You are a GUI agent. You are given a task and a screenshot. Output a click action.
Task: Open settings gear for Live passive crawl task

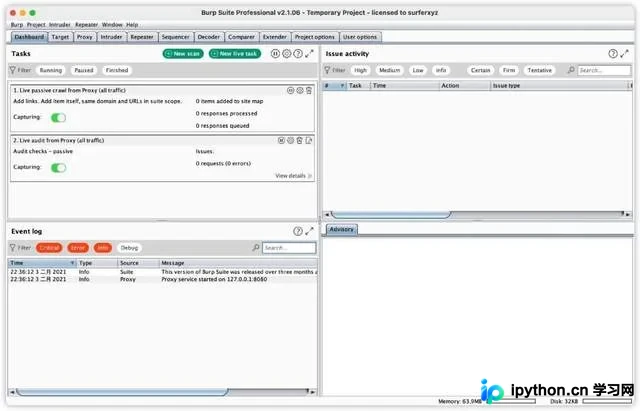300,91
